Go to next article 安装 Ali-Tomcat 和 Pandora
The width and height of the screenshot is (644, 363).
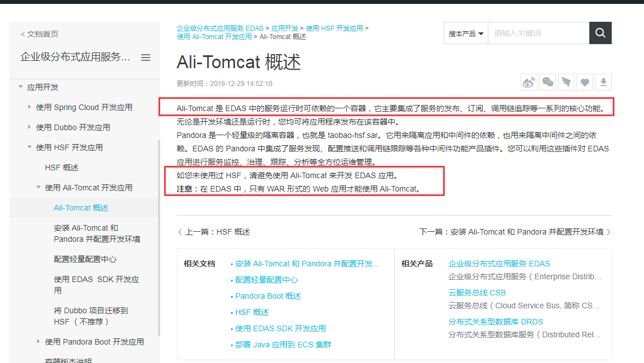(x=515, y=232)
